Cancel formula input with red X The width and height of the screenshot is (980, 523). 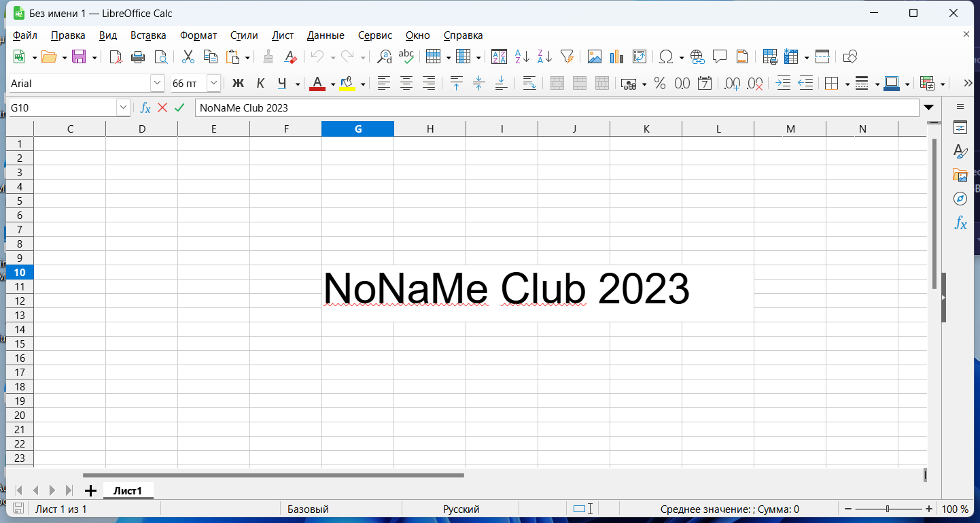coord(162,107)
